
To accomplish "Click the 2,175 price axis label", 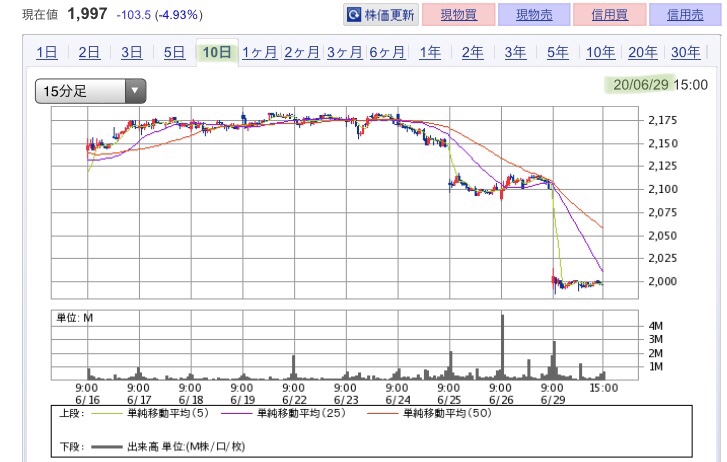I will [x=663, y=120].
